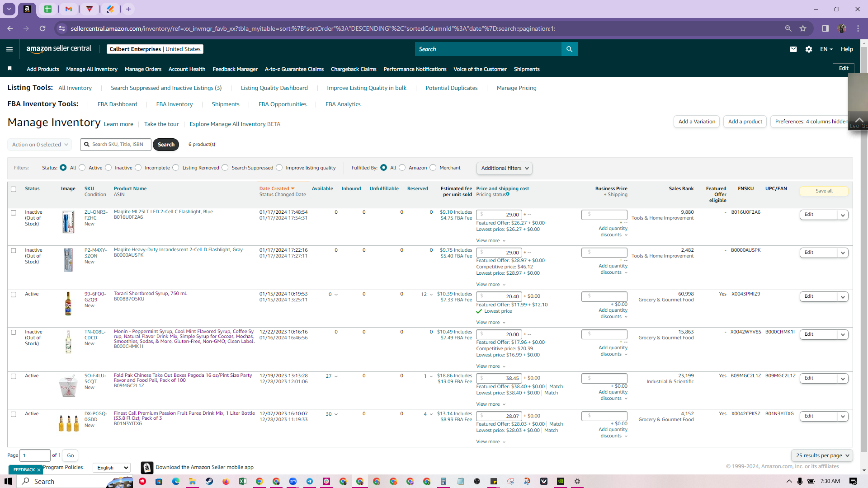Choose the Inactive status radio filter

(108, 168)
